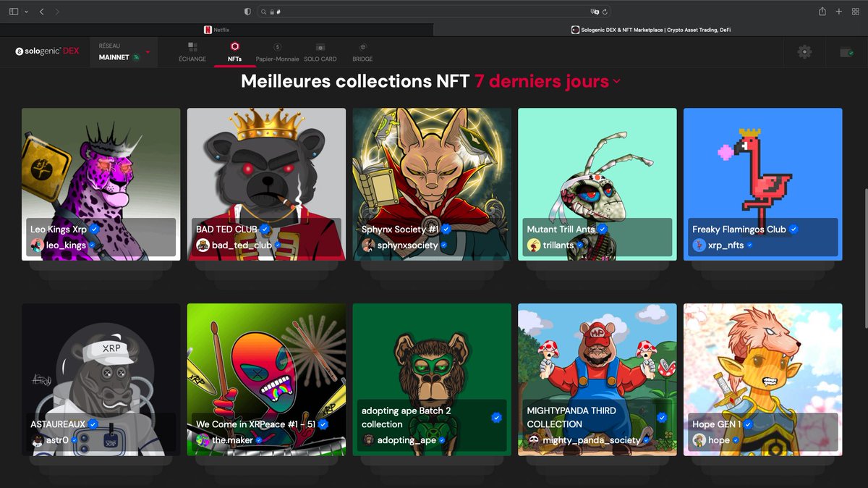Click the MIGHTYPANDA THIRD COLLECTION title
This screenshot has width=868, height=488.
point(571,417)
